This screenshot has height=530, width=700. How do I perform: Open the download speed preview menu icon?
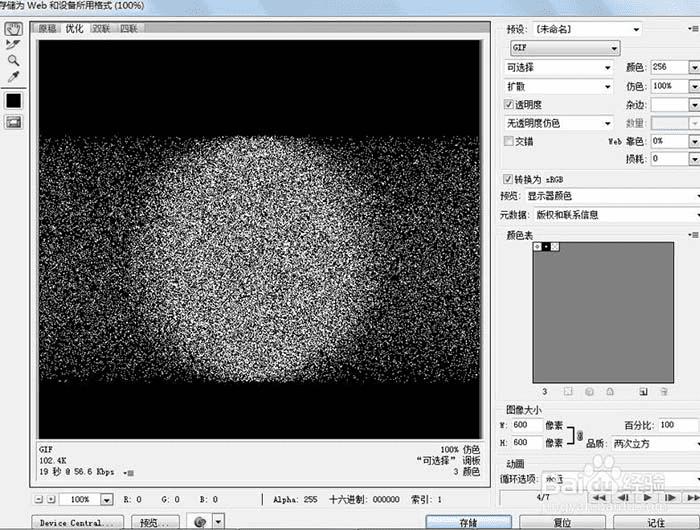[129, 472]
